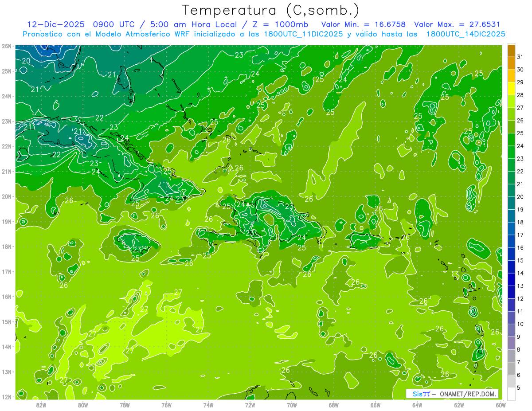Click the "24N" latitude axis label
Viewport: 532px width, 411px height.
pyautogui.click(x=7, y=96)
